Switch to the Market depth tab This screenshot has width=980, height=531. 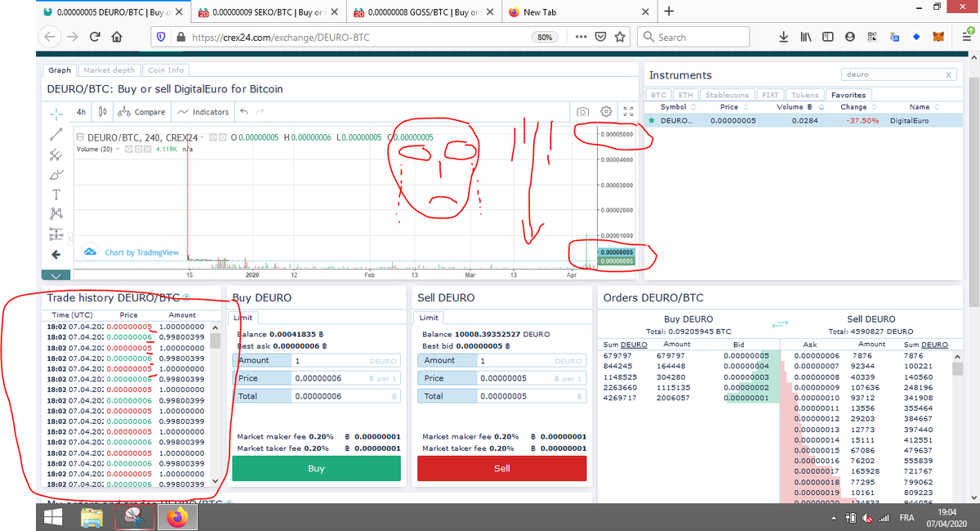[109, 70]
